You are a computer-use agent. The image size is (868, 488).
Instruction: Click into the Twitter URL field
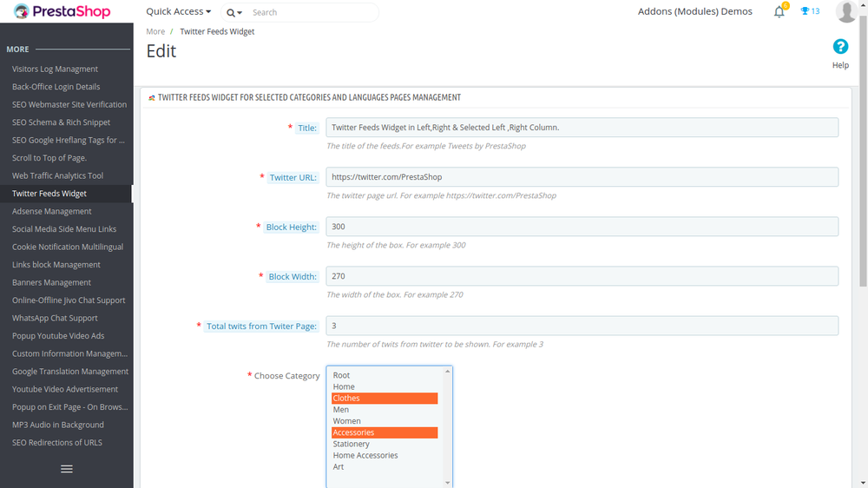point(582,176)
